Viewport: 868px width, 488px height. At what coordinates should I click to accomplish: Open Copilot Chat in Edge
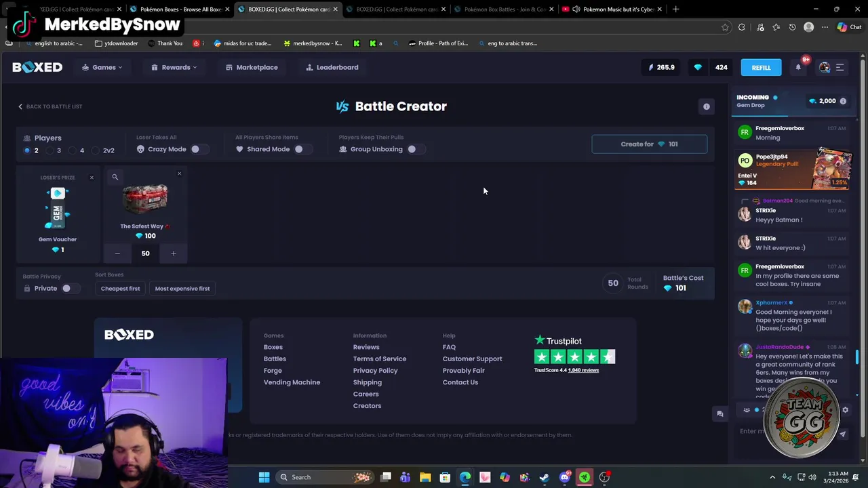(849, 27)
